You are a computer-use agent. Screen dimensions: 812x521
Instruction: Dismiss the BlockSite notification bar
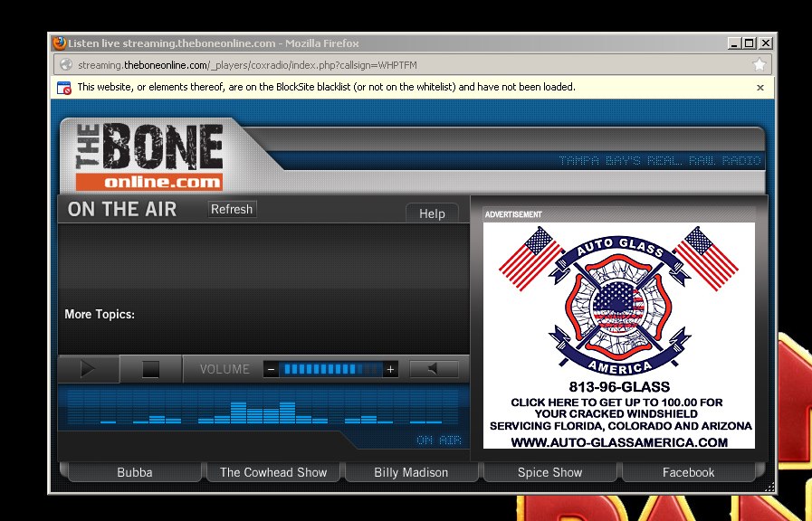760,88
